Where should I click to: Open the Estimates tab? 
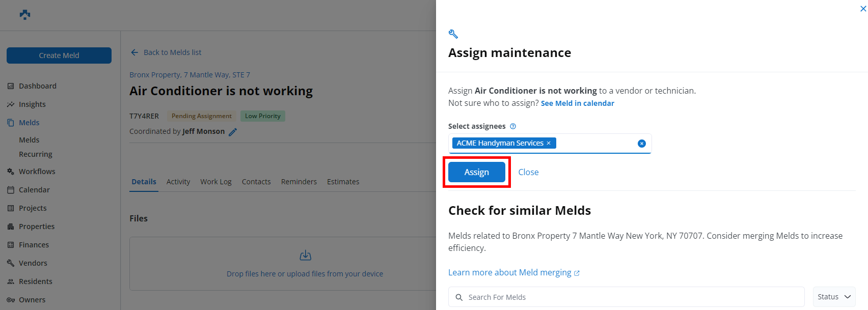tap(343, 181)
